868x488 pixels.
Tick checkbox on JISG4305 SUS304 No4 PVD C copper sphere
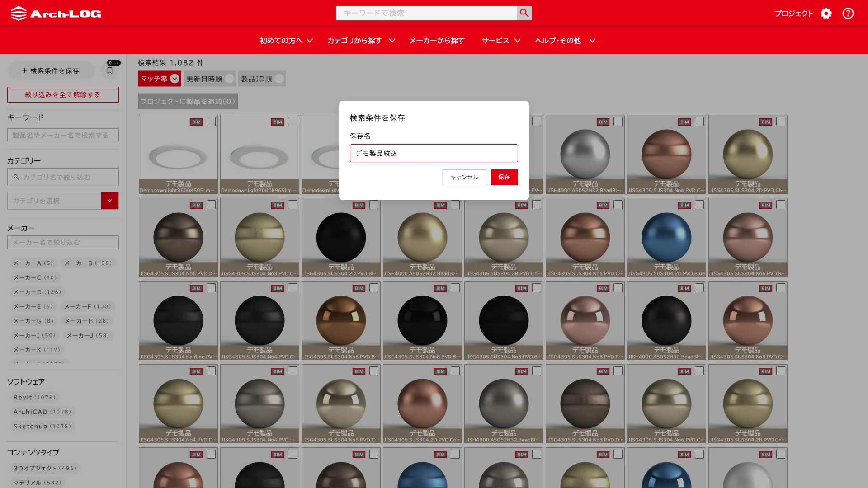click(699, 122)
